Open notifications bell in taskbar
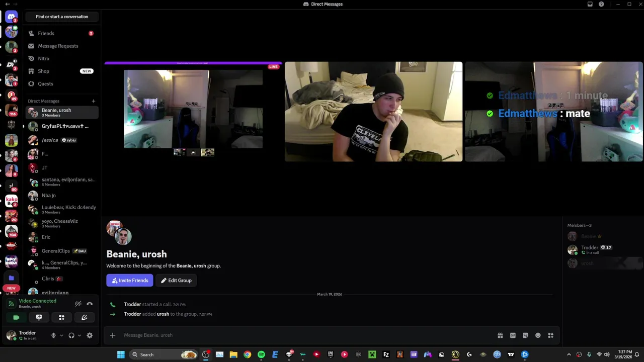Viewport: 644px width, 362px height. click(x=637, y=354)
